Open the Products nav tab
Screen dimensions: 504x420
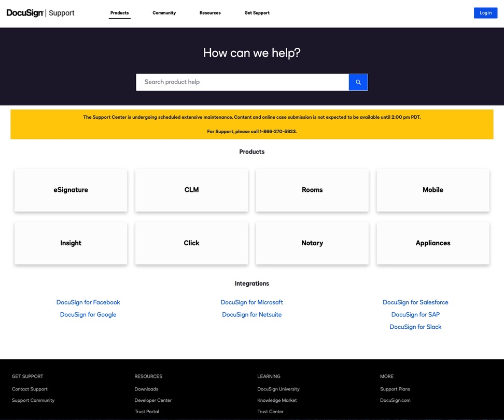pyautogui.click(x=120, y=13)
